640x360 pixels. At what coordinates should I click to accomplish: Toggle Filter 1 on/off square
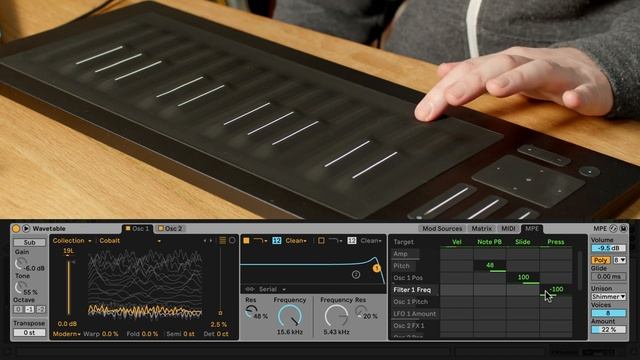(x=246, y=241)
